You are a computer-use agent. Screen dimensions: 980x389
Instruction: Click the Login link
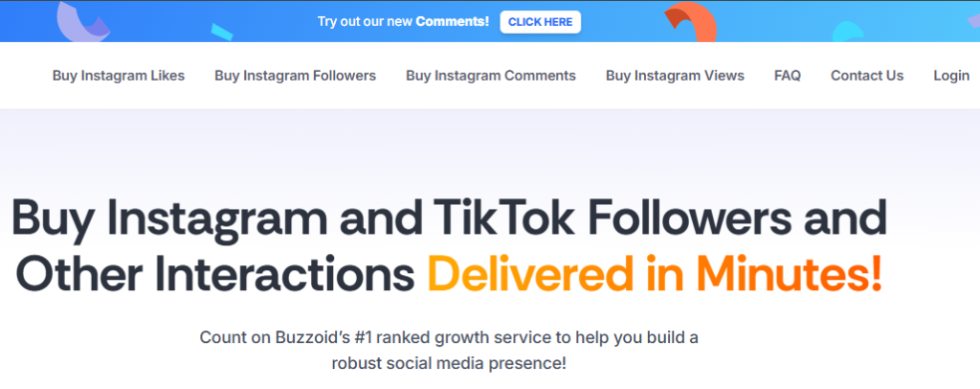click(x=951, y=76)
